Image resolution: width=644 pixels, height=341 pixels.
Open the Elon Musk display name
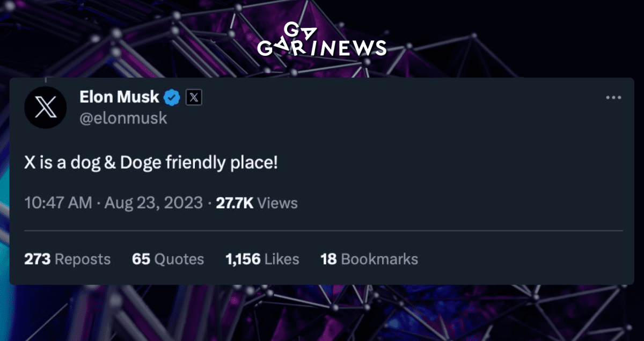pyautogui.click(x=119, y=97)
